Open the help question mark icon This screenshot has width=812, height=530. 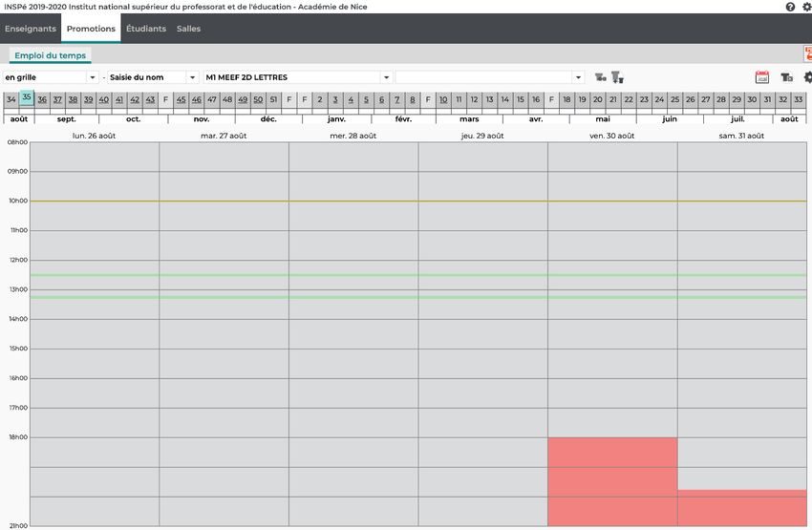[790, 7]
